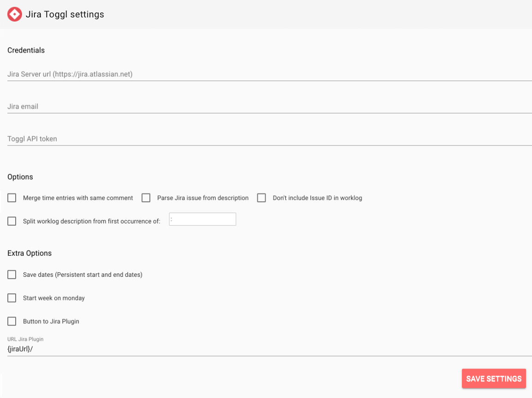Click the Options section heading

(x=20, y=177)
